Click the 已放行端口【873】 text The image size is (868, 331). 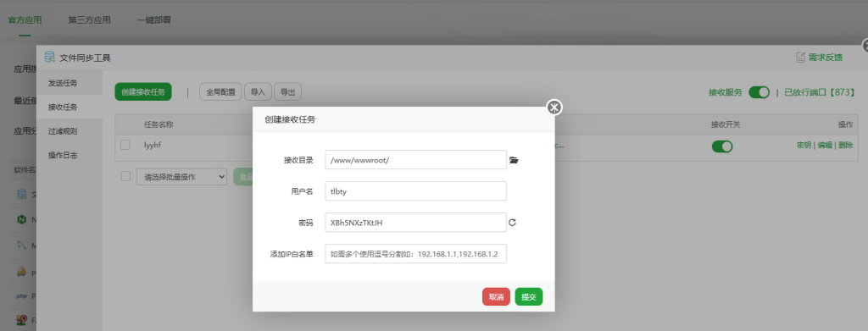820,92
